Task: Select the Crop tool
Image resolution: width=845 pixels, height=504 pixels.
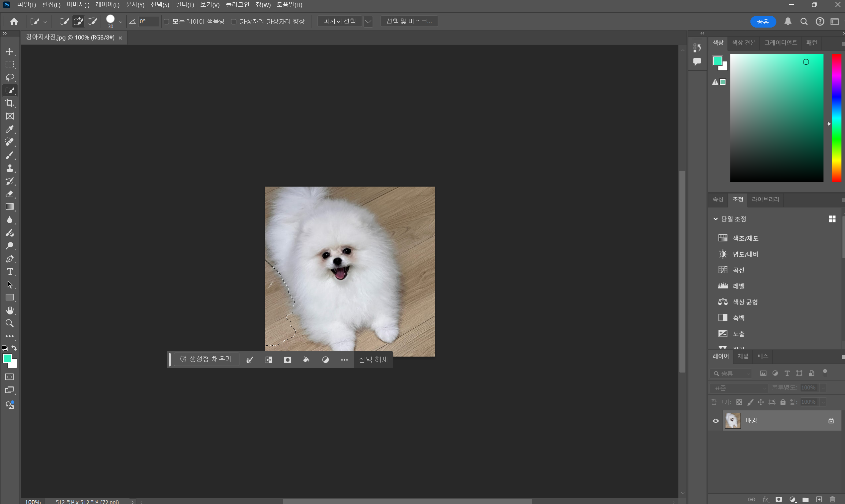Action: [x=10, y=103]
